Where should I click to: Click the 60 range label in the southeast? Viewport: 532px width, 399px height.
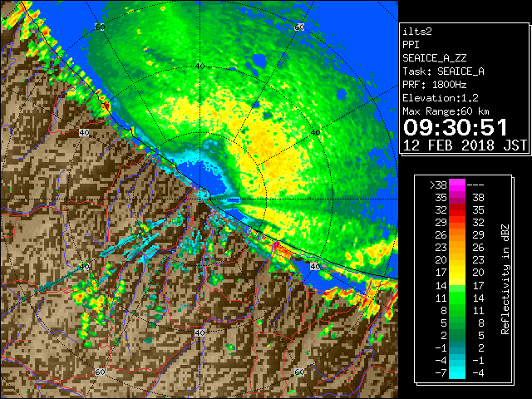click(299, 372)
